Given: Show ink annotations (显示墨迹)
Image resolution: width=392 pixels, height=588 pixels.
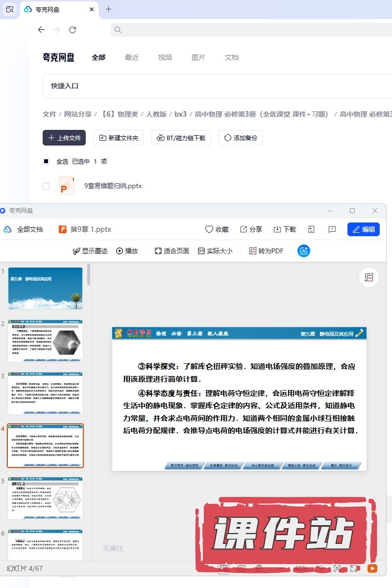Looking at the screenshot, I should coord(90,251).
